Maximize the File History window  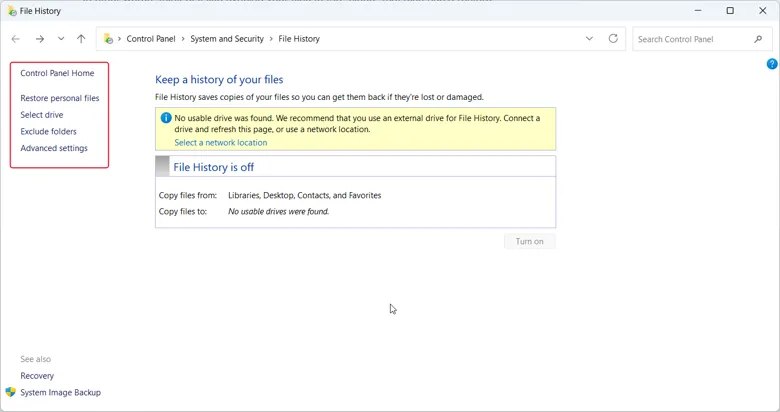tap(730, 10)
